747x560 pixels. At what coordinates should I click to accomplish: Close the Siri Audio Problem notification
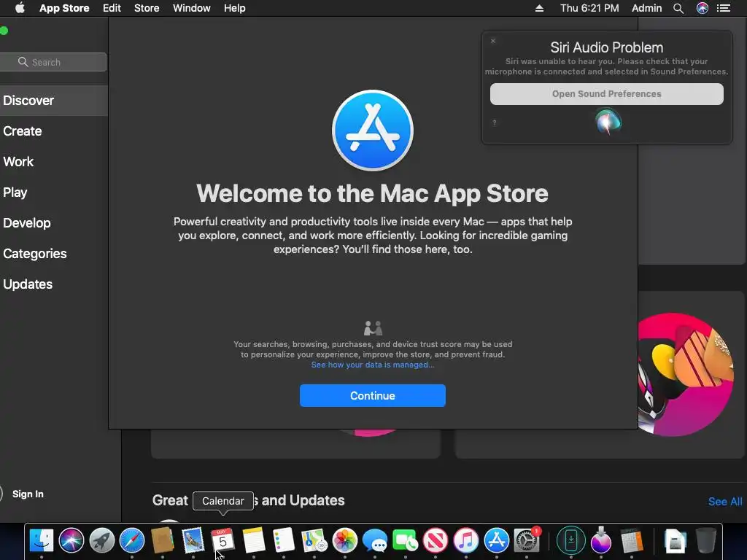point(493,41)
